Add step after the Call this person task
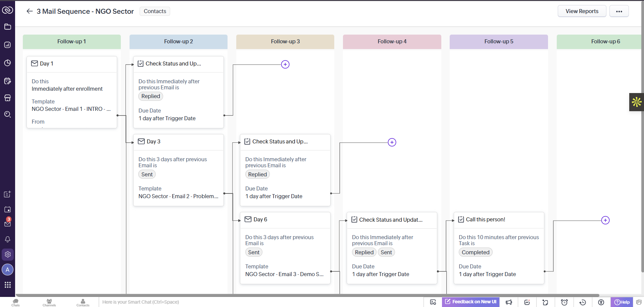Viewport: 644px width, 307px height. (x=605, y=220)
